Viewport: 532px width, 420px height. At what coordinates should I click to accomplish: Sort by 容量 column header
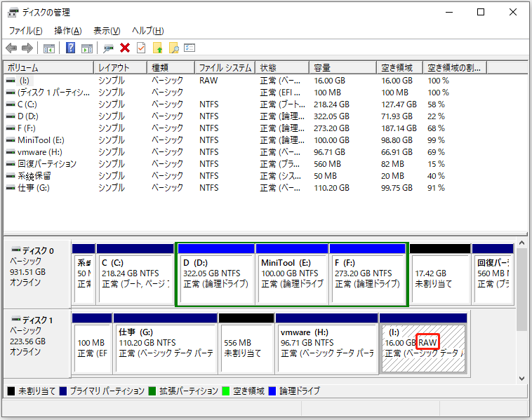pos(343,68)
